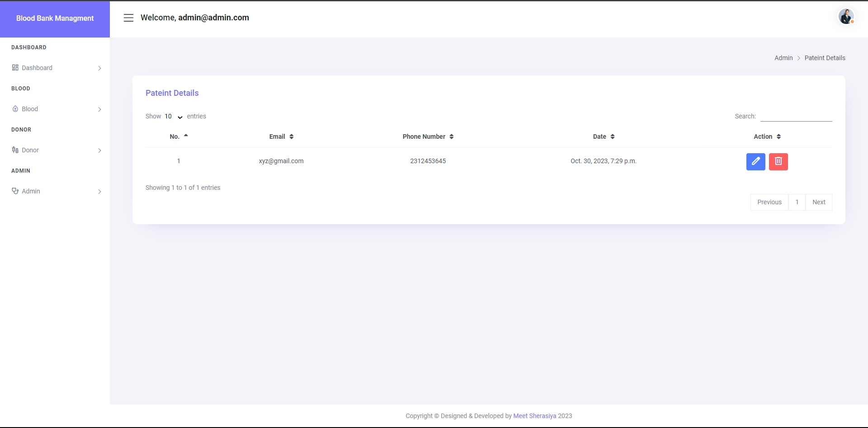Click the Welcome admin@admin.com header text
Screen dimensions: 868x428
195,18
